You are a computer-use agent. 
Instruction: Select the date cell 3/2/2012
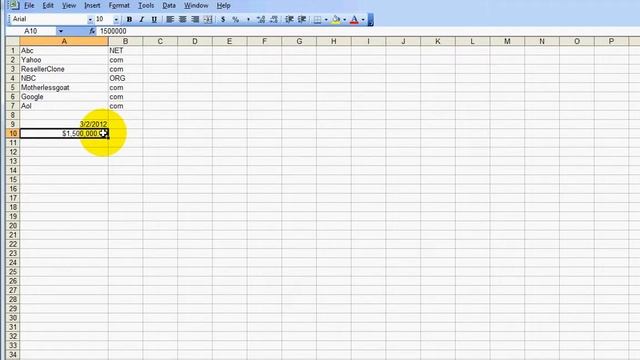coord(64,124)
